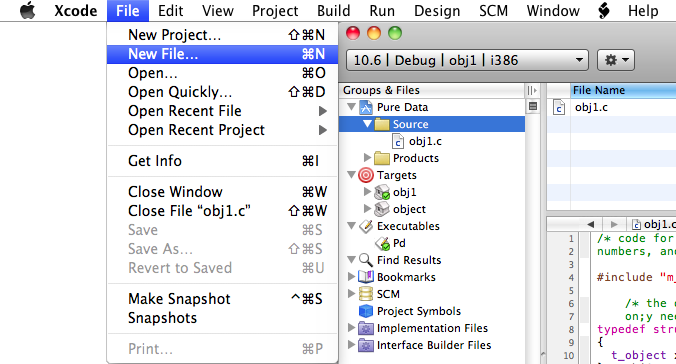This screenshot has width=676, height=364.
Task: Open the Apple menu
Action: pos(28,10)
